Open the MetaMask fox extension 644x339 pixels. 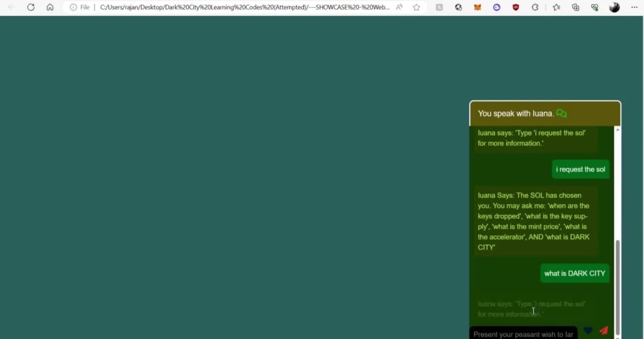point(477,7)
